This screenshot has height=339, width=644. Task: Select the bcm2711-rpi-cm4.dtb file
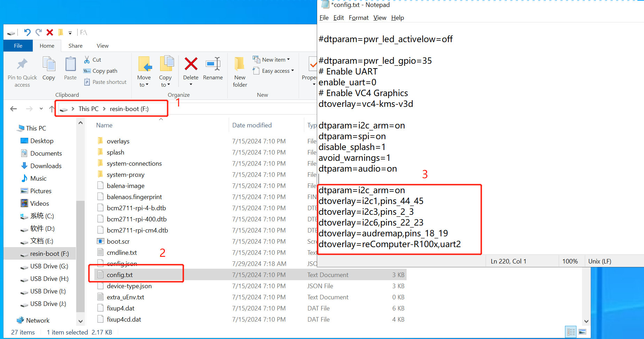137,230
